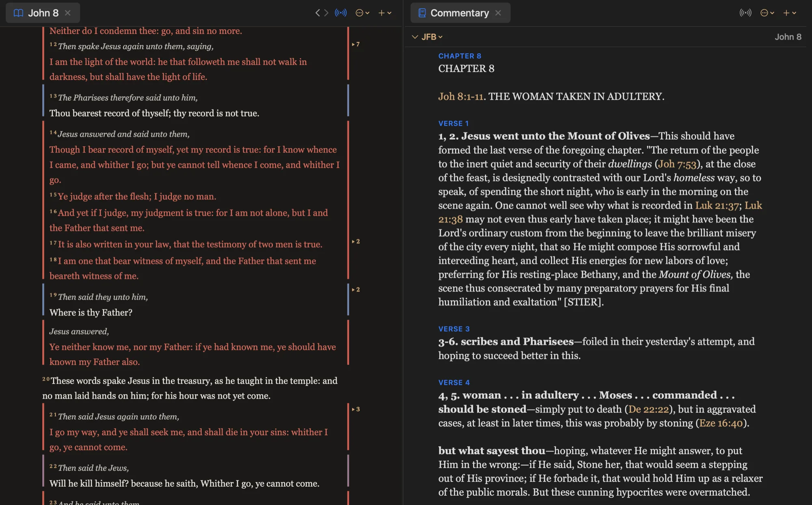Select the Commentary tab
The image size is (812, 505).
click(x=460, y=13)
